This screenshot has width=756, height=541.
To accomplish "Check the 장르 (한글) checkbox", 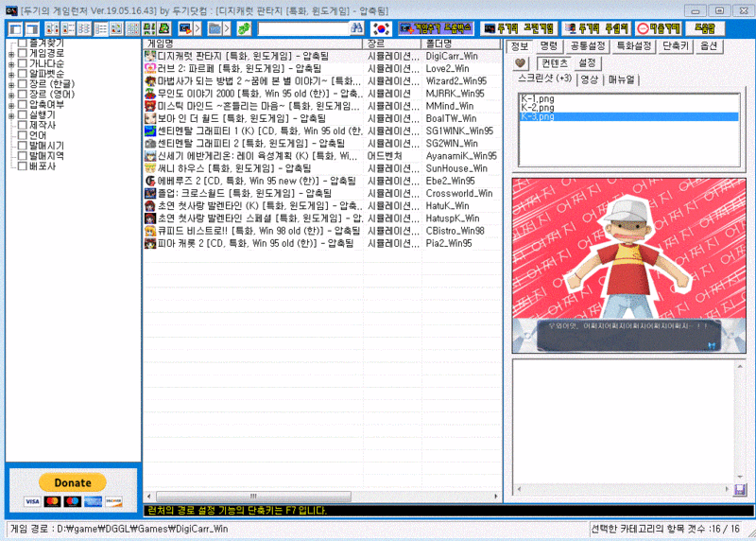I will click(x=22, y=84).
